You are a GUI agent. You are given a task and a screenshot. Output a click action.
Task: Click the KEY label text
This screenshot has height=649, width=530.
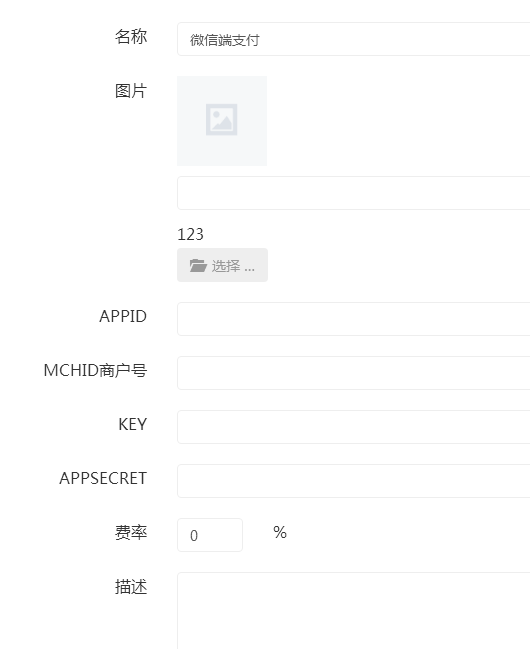(132, 424)
